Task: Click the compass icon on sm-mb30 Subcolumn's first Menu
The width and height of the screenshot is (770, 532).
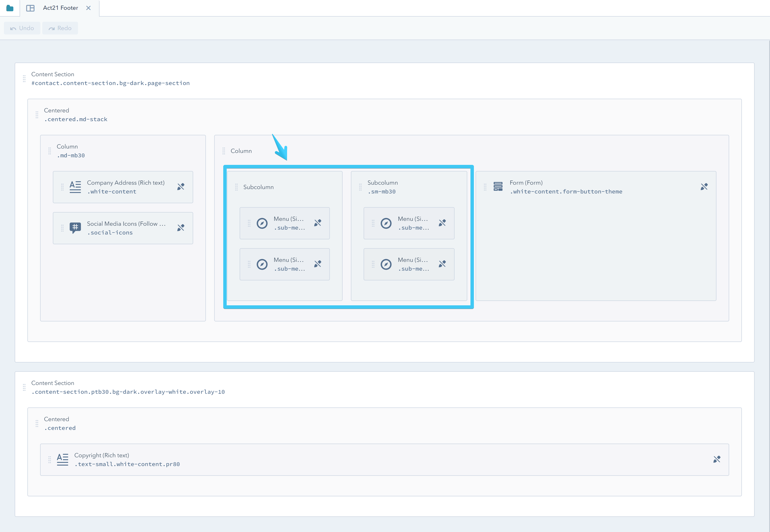Action: pos(387,223)
